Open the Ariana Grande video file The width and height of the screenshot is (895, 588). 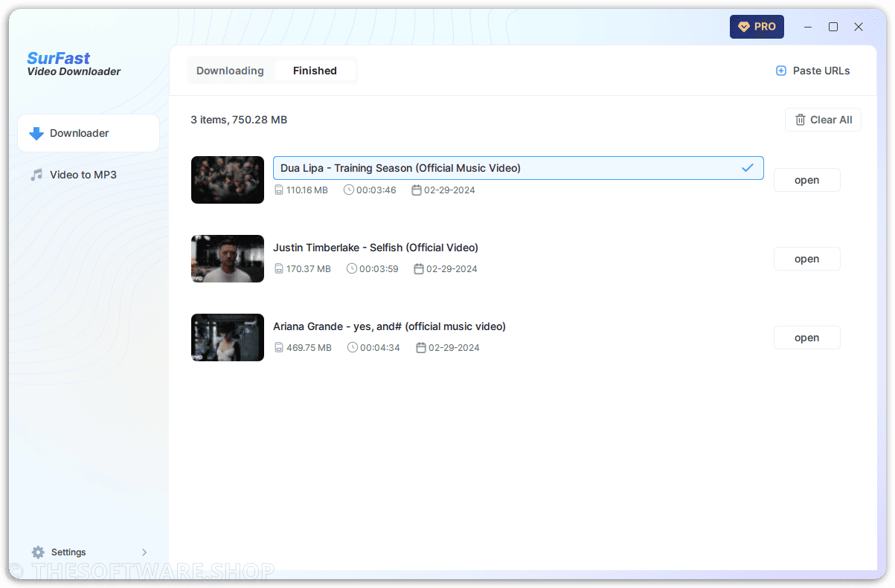(x=806, y=337)
